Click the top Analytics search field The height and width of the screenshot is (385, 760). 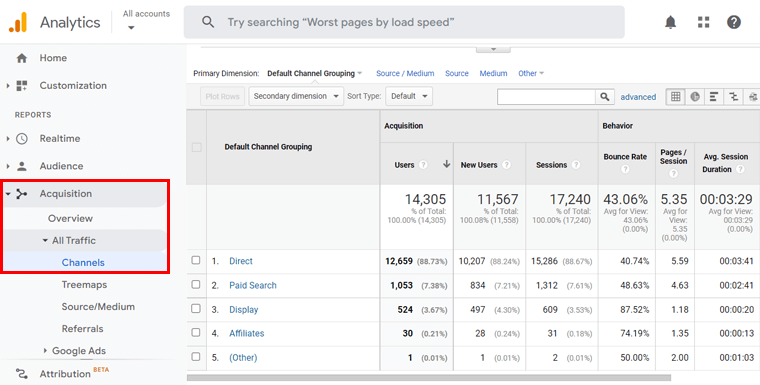(404, 22)
